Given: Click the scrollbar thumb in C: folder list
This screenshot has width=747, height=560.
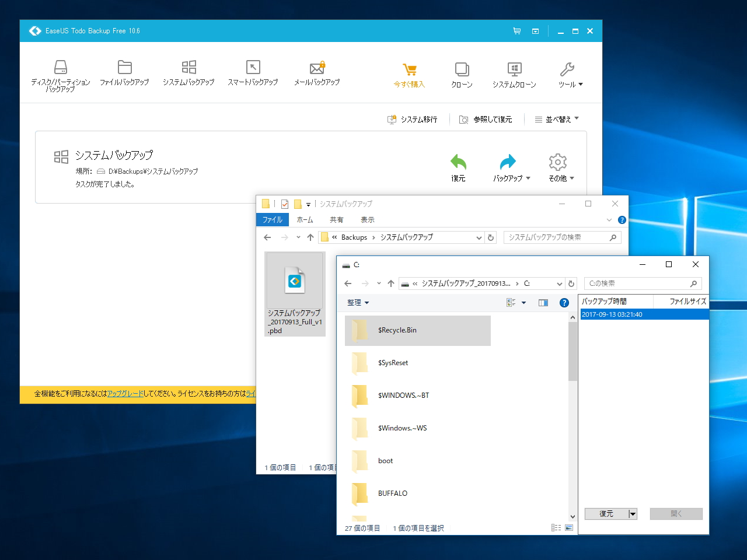Looking at the screenshot, I should pyautogui.click(x=573, y=351).
